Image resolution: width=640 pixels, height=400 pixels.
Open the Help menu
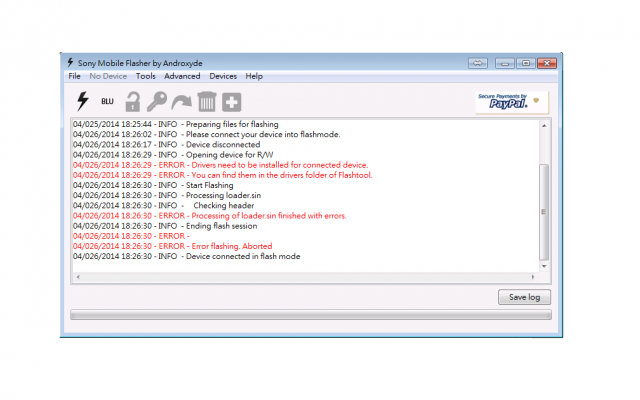click(x=254, y=76)
